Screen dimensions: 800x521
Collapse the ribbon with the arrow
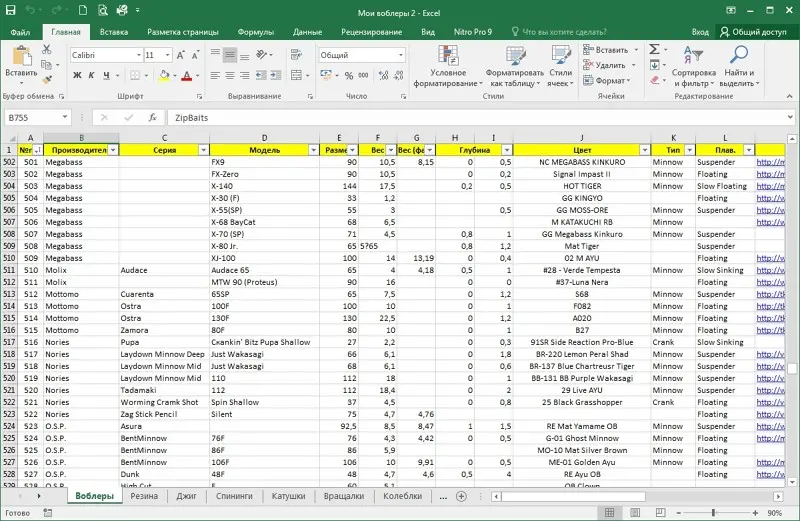789,96
